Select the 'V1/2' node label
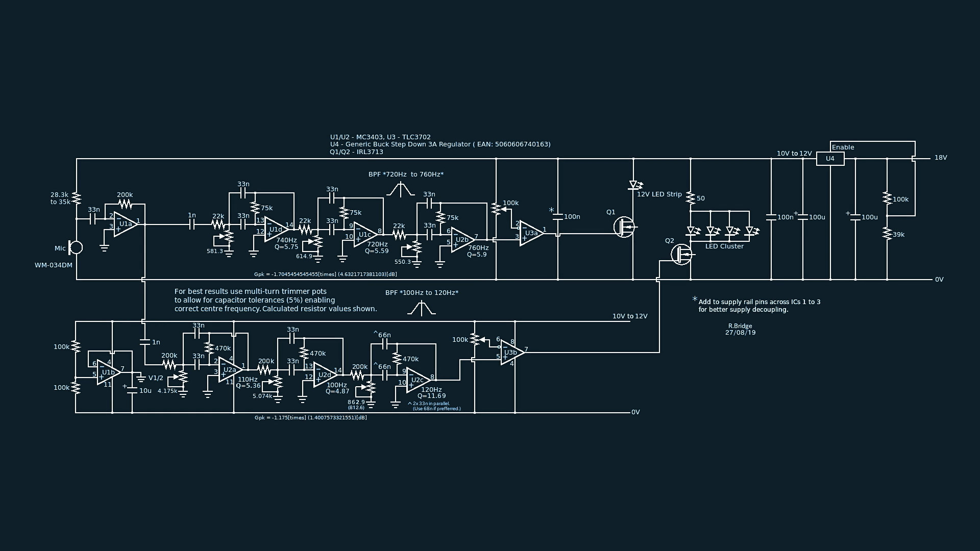The image size is (980, 551). point(156,378)
